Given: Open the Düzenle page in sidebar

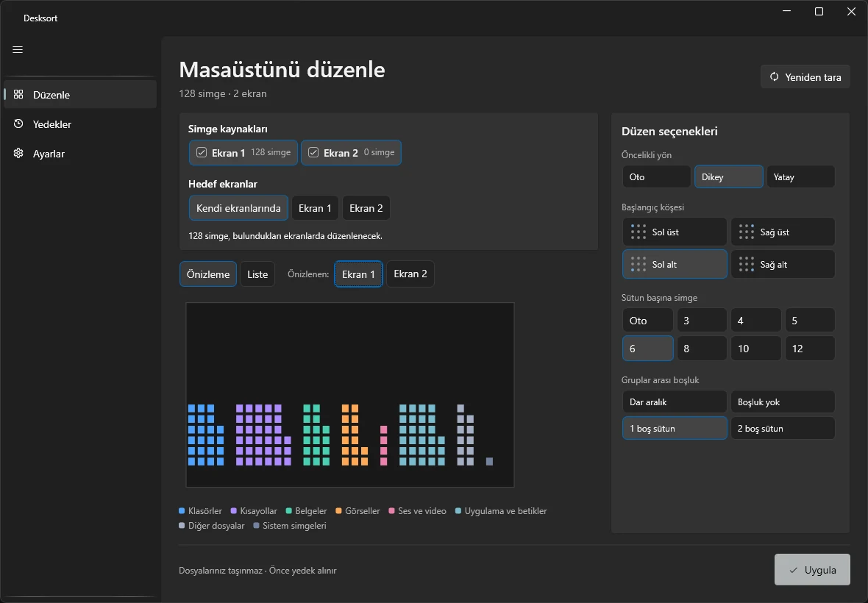Looking at the screenshot, I should (x=80, y=95).
